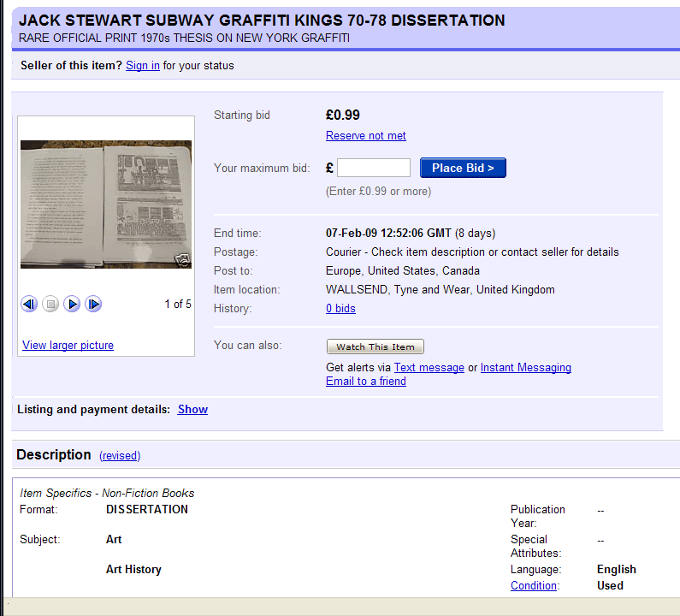
Task: Open the Condition help link
Action: [534, 586]
